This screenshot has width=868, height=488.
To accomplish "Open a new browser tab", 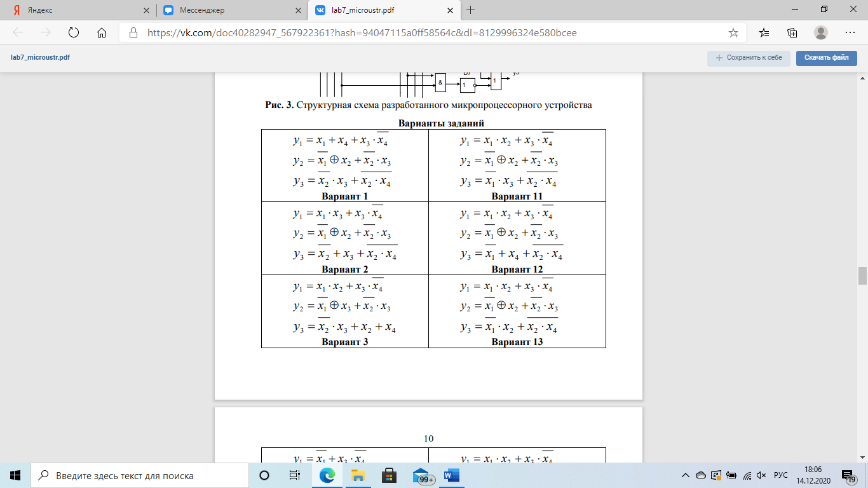I will click(471, 10).
